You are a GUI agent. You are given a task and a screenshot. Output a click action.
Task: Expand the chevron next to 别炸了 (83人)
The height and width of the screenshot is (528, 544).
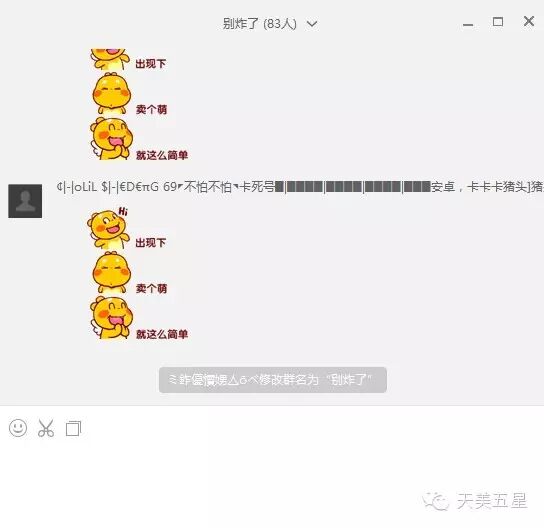(312, 24)
